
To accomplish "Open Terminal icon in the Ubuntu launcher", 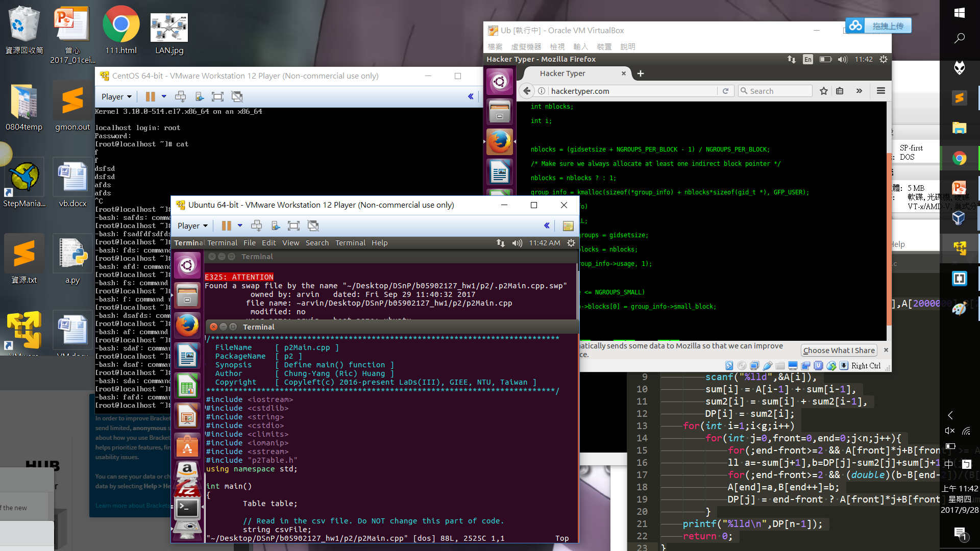I will point(187,508).
